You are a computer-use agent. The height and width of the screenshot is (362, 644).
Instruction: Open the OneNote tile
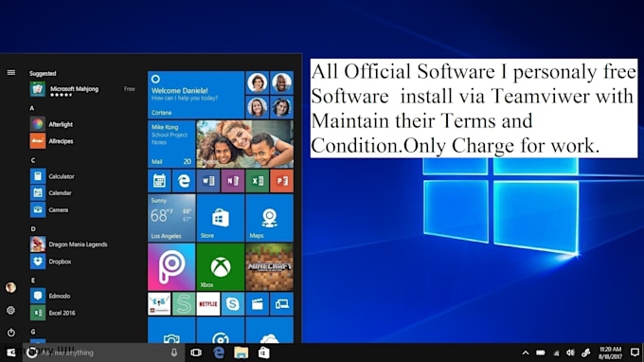[232, 181]
